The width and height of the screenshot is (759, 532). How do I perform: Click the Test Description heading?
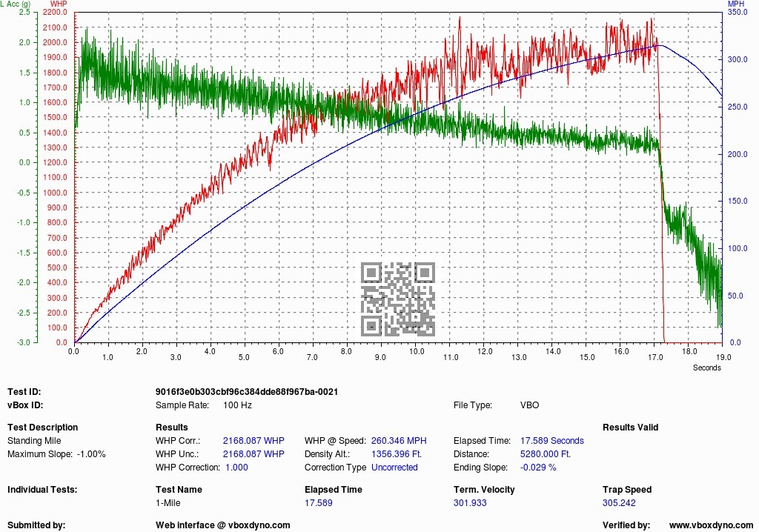pos(42,428)
